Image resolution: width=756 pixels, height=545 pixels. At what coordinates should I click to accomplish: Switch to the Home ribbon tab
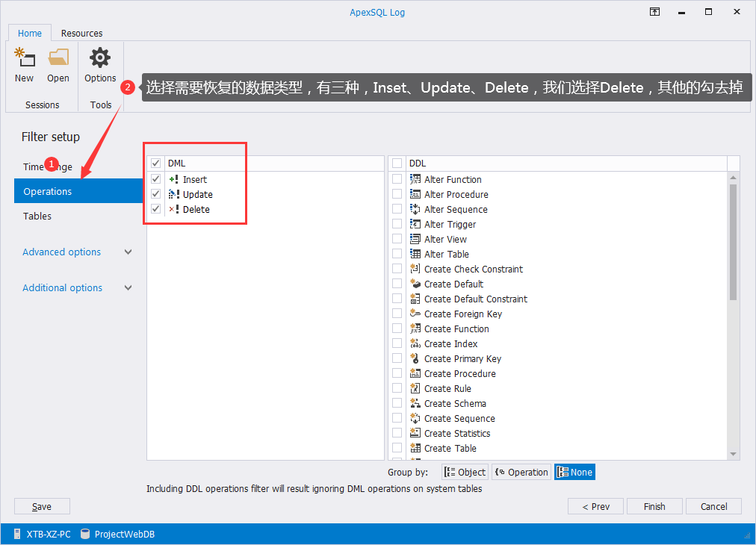[30, 34]
